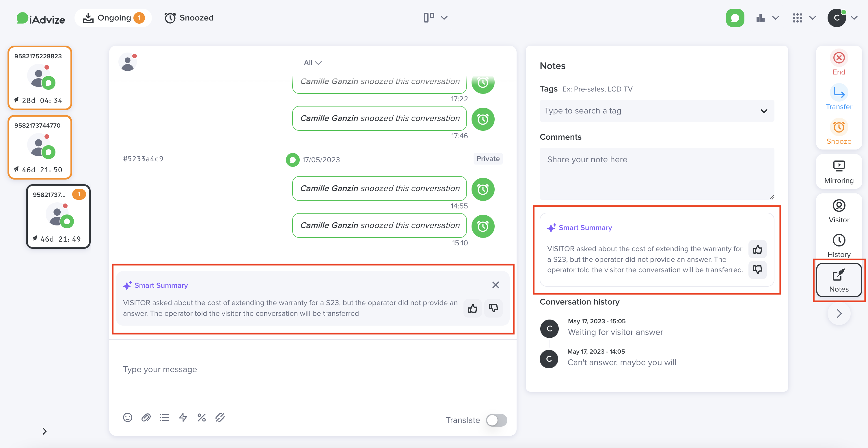The height and width of the screenshot is (448, 868).
Task: Click the green chat availability icon
Action: (735, 18)
